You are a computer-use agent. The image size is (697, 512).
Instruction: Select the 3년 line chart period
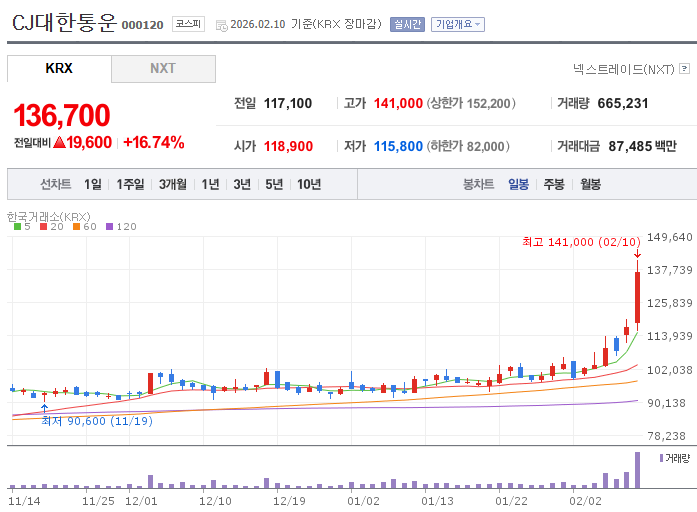242,184
